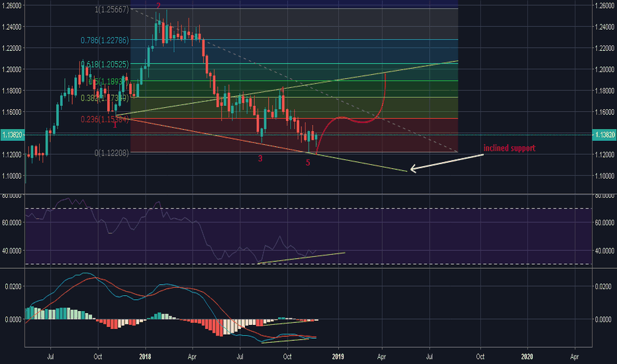Select the Jul label between 2019 and 2020
617x364 pixels.
[x=429, y=357]
